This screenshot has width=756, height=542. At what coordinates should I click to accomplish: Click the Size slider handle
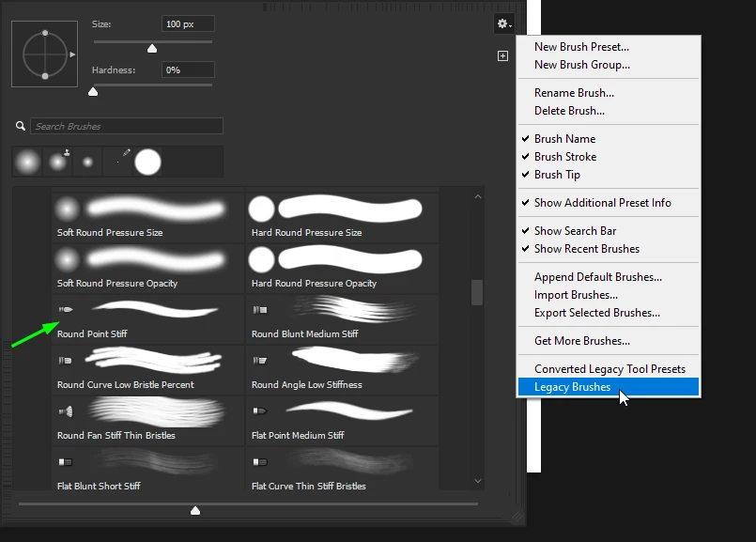pos(152,48)
